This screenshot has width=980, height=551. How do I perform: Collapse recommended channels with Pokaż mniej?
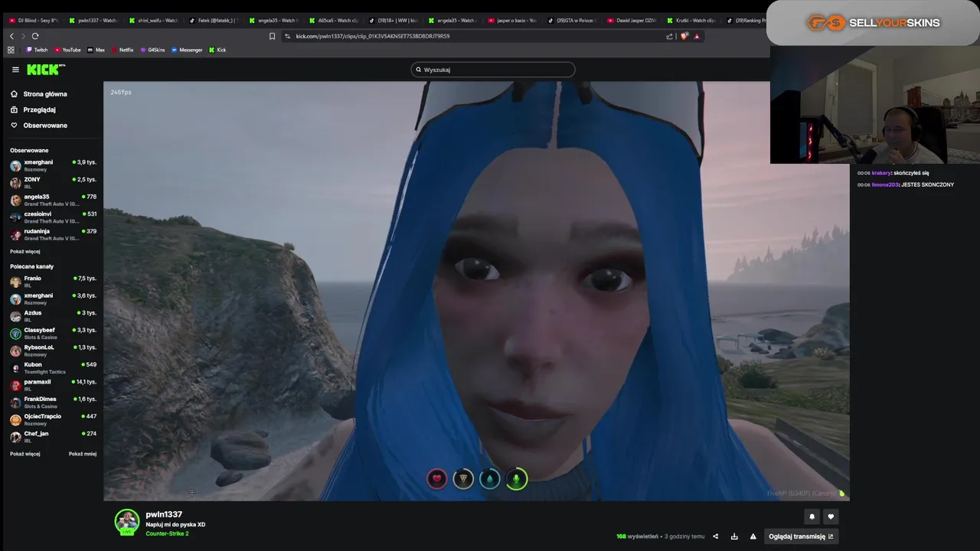tap(83, 454)
